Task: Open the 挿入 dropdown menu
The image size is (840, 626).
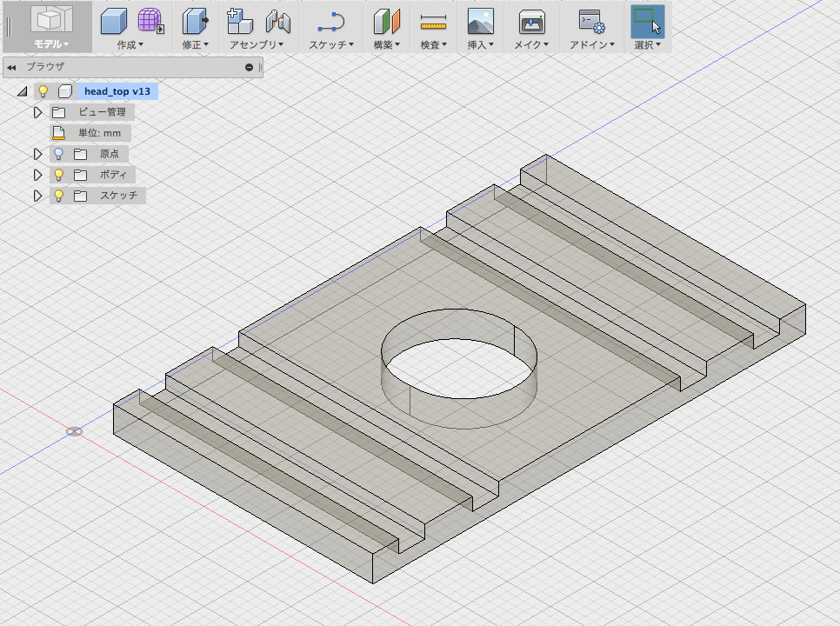Action: [481, 45]
